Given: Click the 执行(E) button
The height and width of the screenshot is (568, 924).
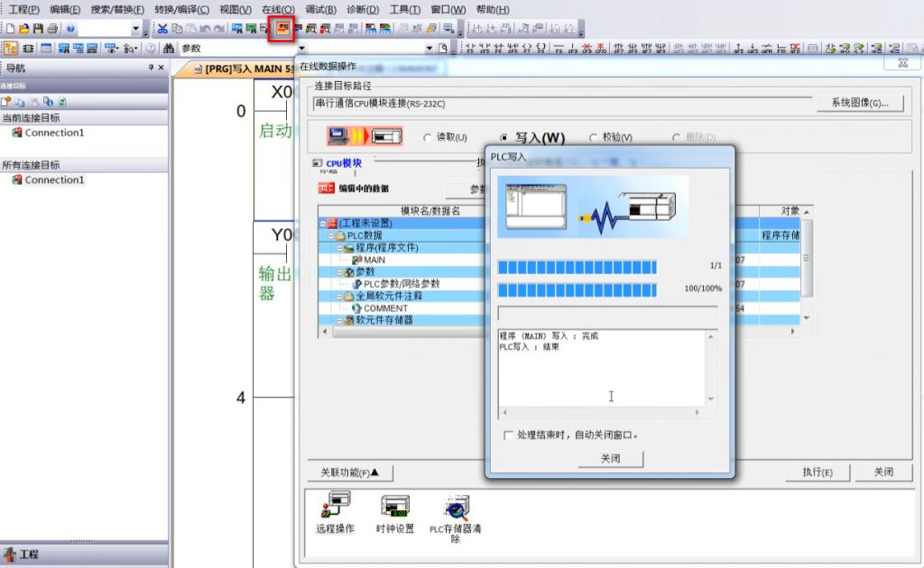Looking at the screenshot, I should pyautogui.click(x=818, y=472).
